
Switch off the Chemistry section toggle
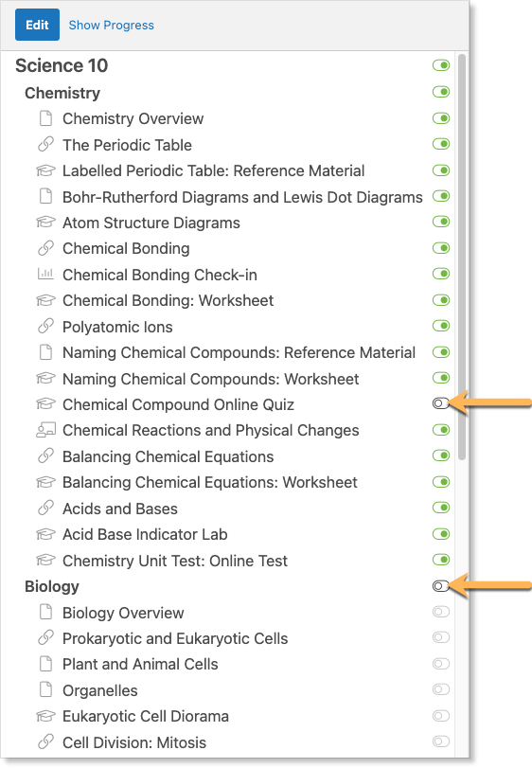(x=441, y=92)
